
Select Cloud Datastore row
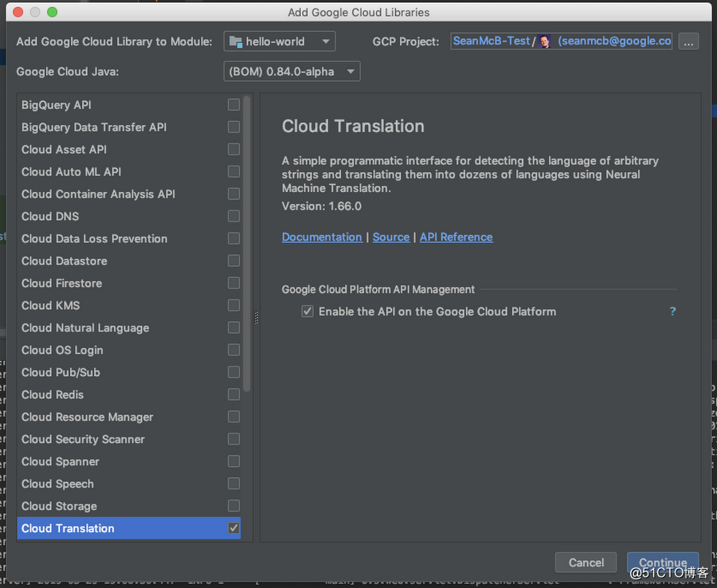click(129, 261)
